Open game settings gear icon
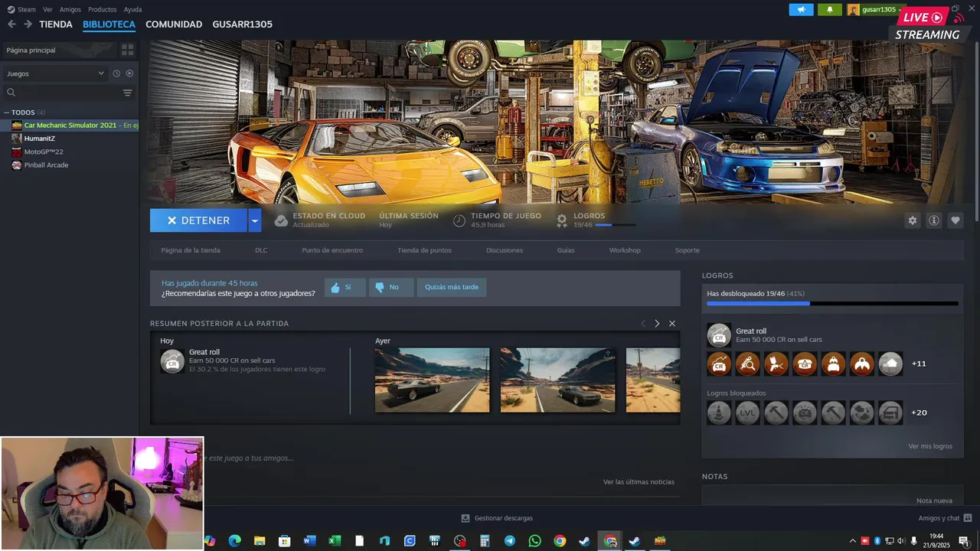The width and height of the screenshot is (980, 551). [x=912, y=220]
